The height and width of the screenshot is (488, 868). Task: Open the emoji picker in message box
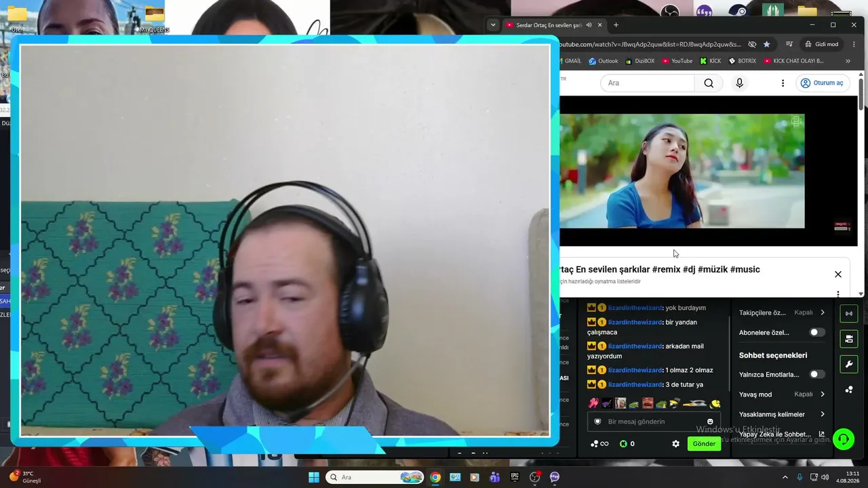coord(710,422)
